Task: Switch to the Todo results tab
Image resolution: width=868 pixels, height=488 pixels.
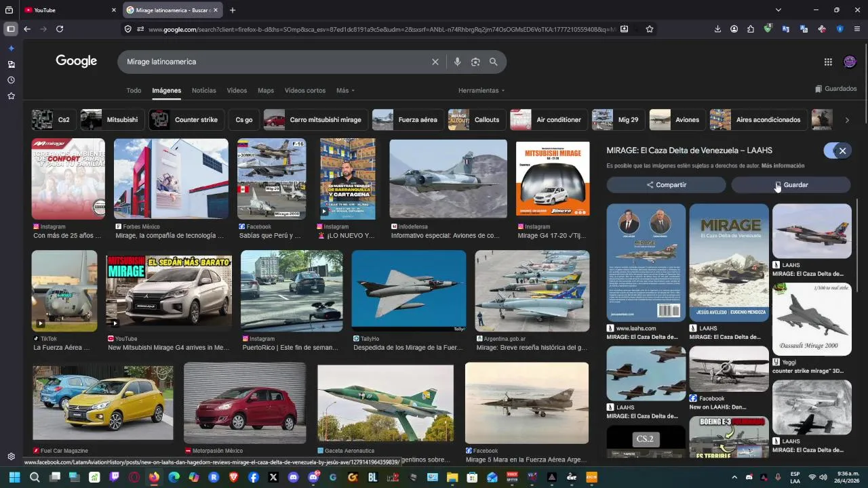Action: (x=134, y=91)
